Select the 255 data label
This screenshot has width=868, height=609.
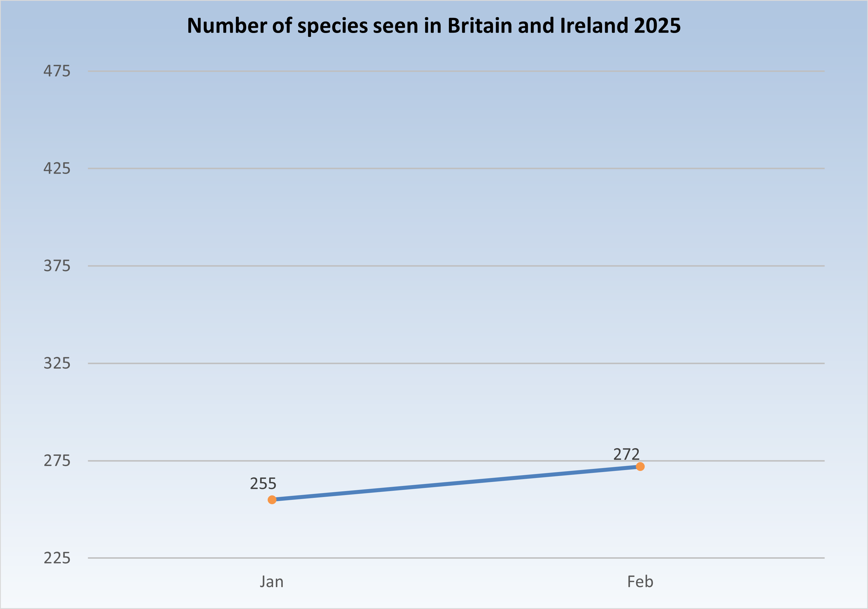pos(263,484)
